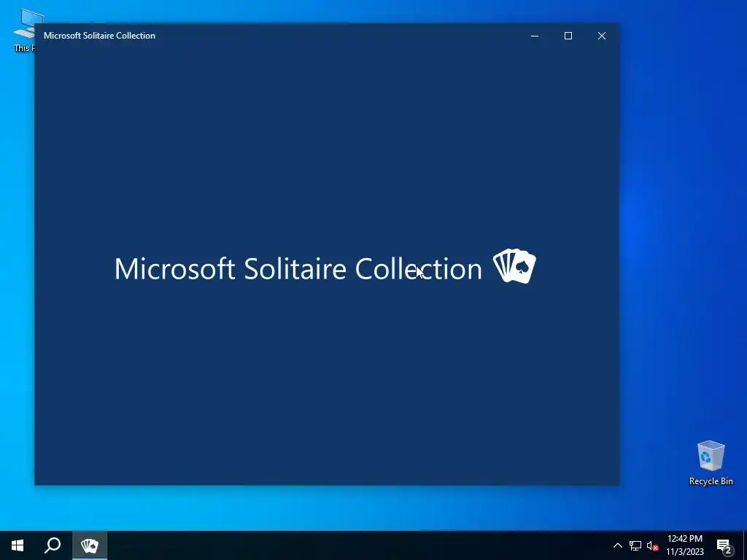The height and width of the screenshot is (560, 747).
Task: Open Action Center notifications icon
Action: 724,545
